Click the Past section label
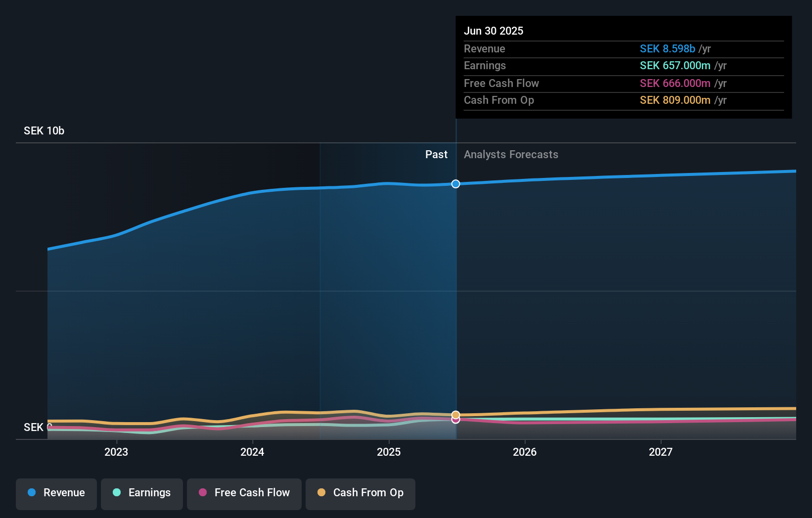Viewport: 812px width, 518px height. 436,154
